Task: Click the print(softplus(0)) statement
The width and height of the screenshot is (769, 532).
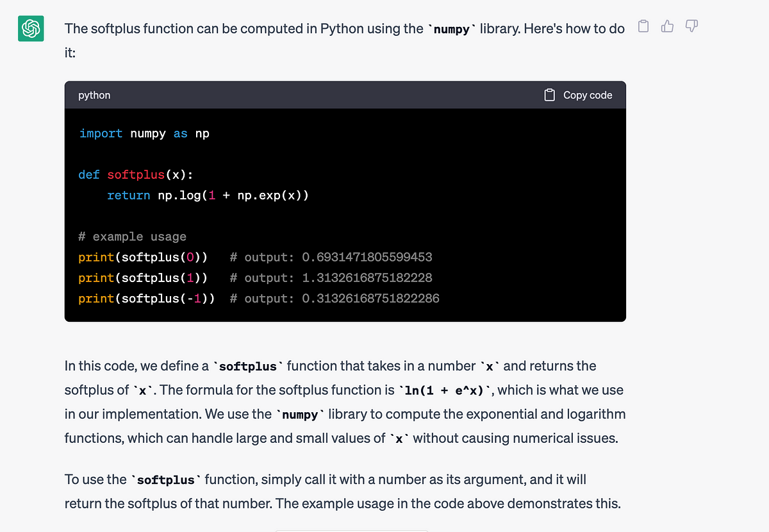Action: (143, 257)
